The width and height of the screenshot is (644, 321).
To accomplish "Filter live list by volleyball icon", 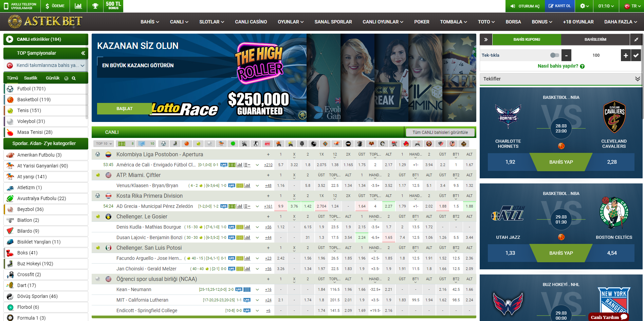I will pyautogui.click(x=209, y=144).
